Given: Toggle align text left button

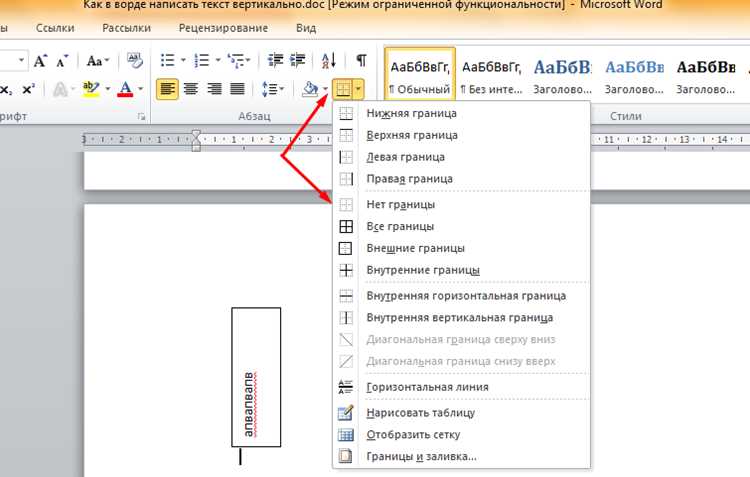Looking at the screenshot, I should coord(167,89).
